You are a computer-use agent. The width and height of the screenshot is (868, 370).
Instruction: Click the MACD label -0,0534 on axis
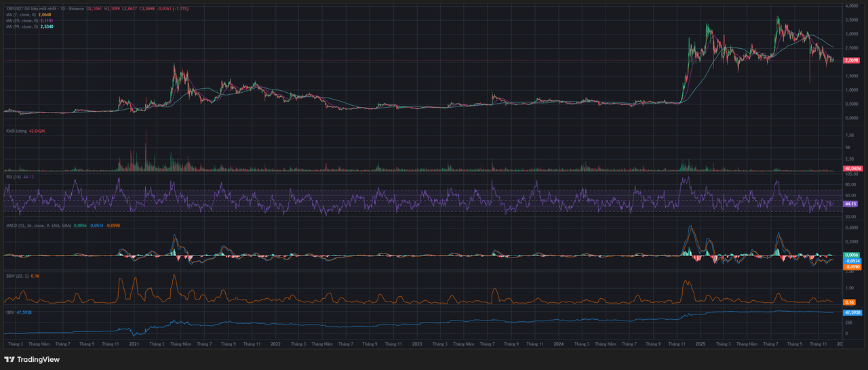[851, 261]
